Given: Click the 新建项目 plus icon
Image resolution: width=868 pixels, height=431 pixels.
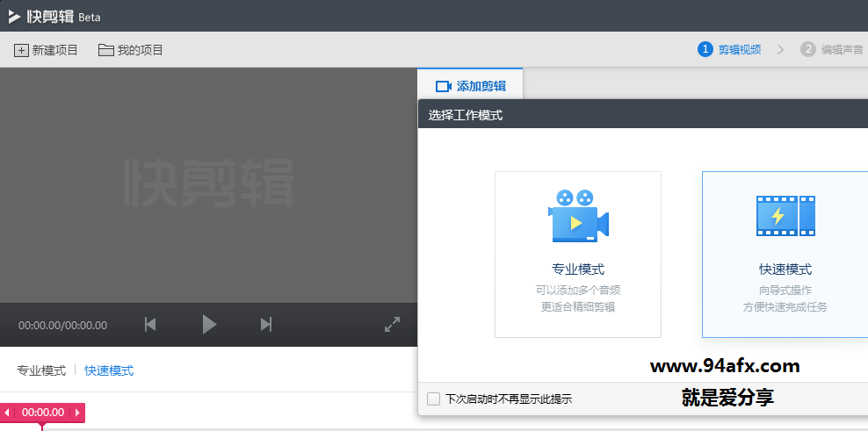Looking at the screenshot, I should 21,50.
